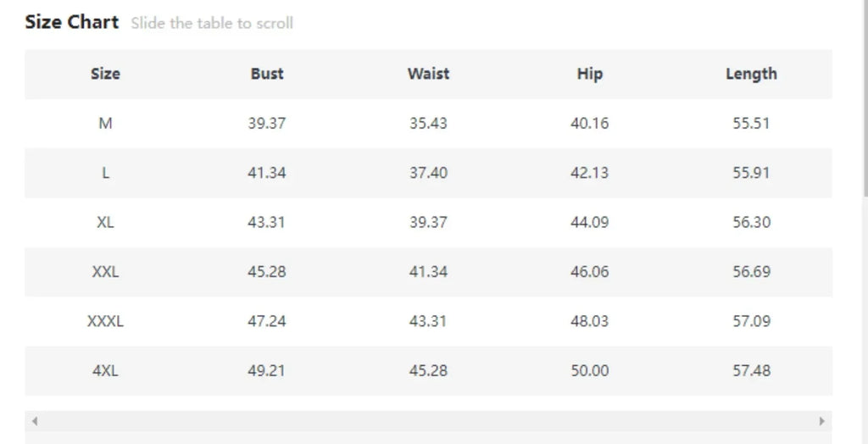Select the M size row label
The height and width of the screenshot is (444, 868).
coord(105,124)
